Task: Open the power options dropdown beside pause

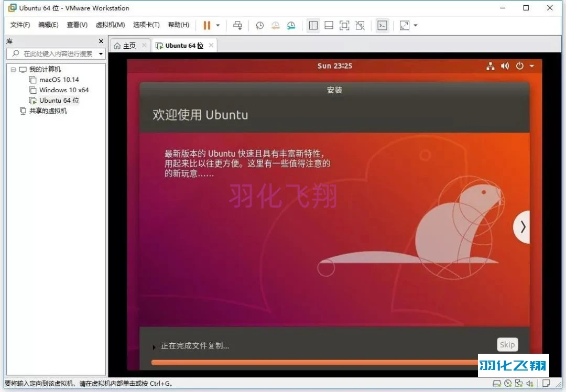Action: [218, 25]
